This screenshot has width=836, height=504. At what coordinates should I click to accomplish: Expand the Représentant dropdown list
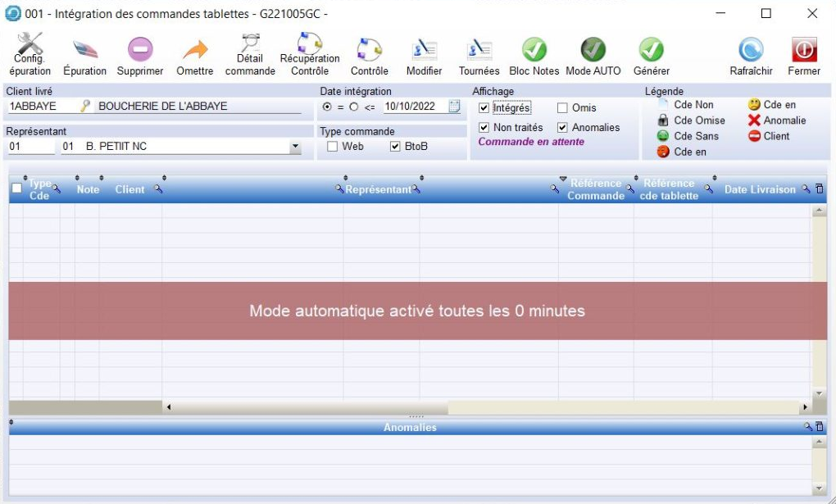click(x=295, y=148)
